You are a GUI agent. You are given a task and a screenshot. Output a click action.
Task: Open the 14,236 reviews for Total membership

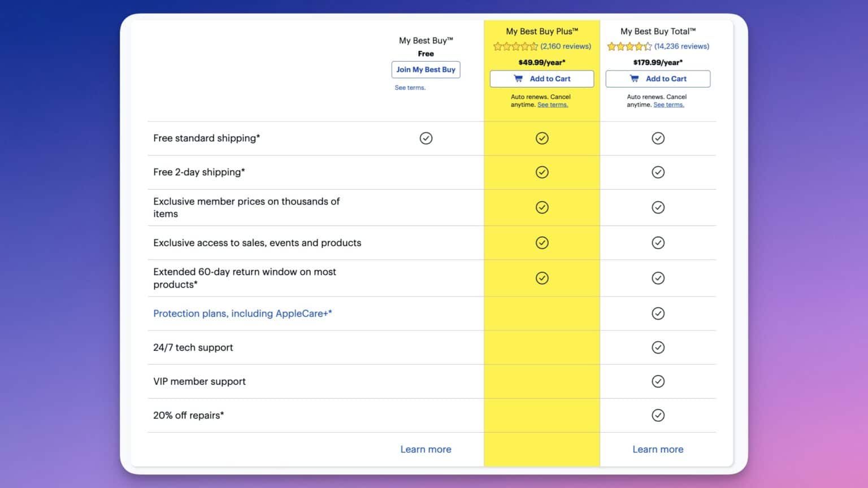pos(682,46)
